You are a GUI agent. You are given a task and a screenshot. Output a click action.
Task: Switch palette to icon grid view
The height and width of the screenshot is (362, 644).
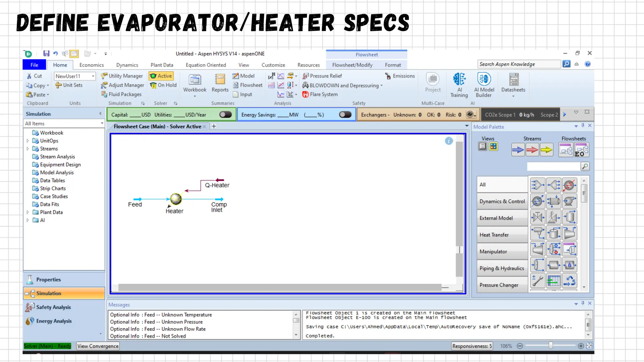point(493,146)
